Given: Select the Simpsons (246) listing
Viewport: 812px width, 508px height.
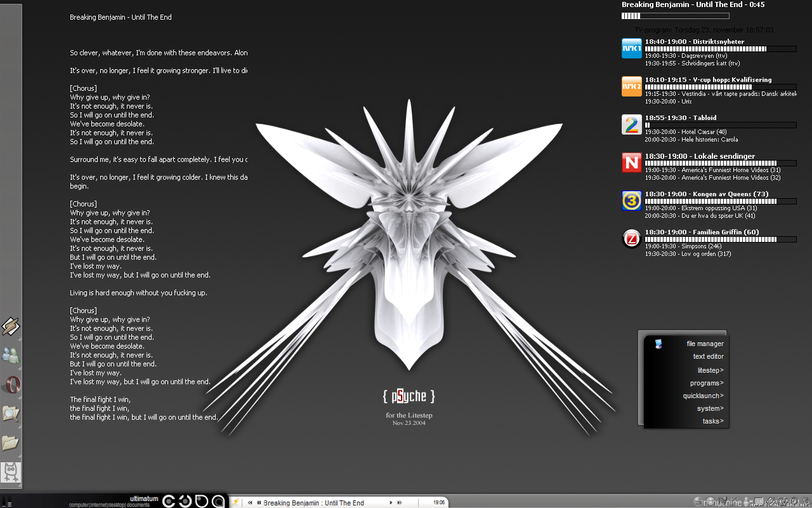Looking at the screenshot, I should tap(683, 246).
